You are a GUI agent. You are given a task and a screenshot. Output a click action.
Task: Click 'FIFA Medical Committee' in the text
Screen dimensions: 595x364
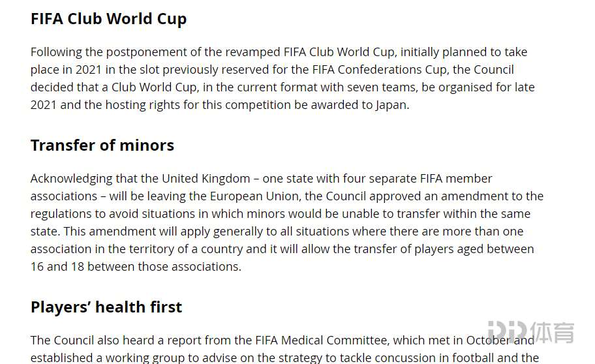pyautogui.click(x=321, y=341)
